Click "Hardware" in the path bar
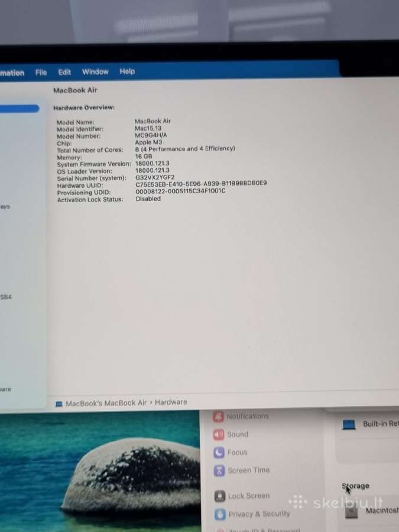The width and height of the screenshot is (399, 532). (x=171, y=402)
